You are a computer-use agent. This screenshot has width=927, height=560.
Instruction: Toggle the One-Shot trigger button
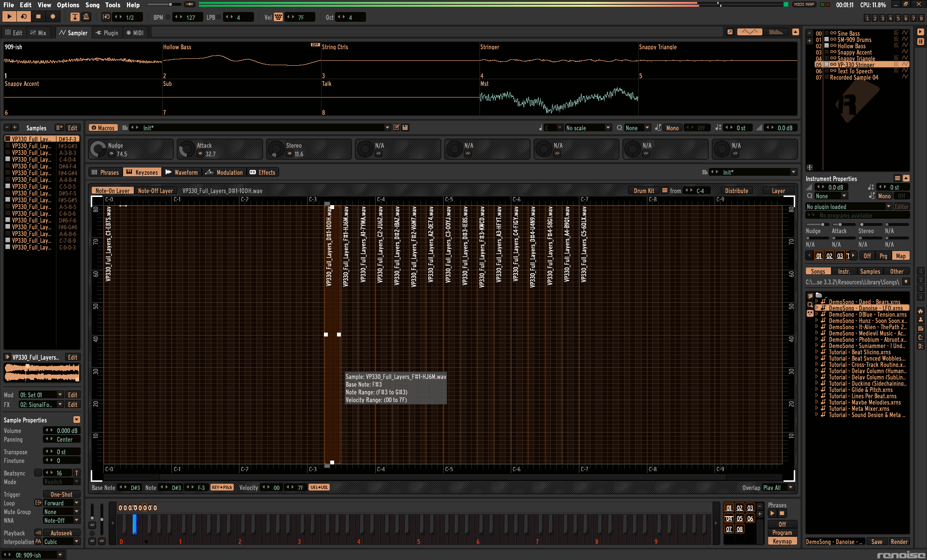pyautogui.click(x=61, y=494)
